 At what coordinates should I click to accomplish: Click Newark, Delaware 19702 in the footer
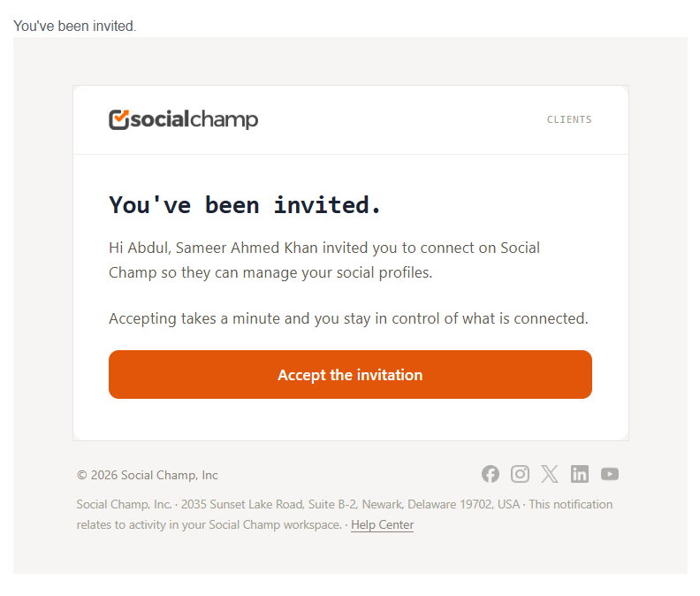(x=426, y=504)
